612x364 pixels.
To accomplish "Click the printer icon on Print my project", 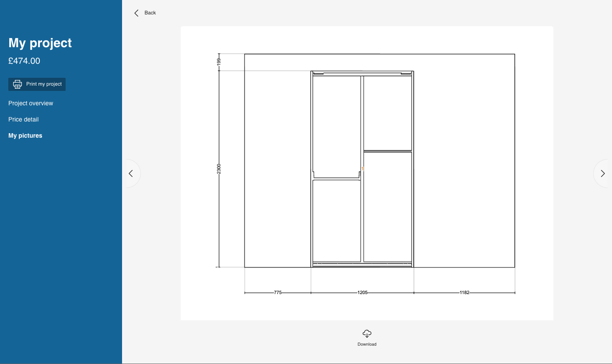I will 17,84.
